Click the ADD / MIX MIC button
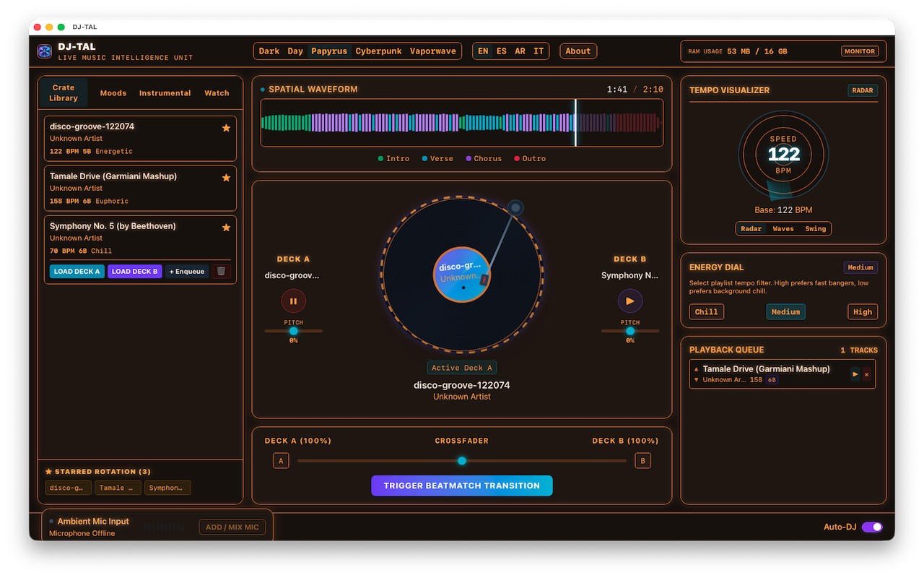 [x=232, y=527]
